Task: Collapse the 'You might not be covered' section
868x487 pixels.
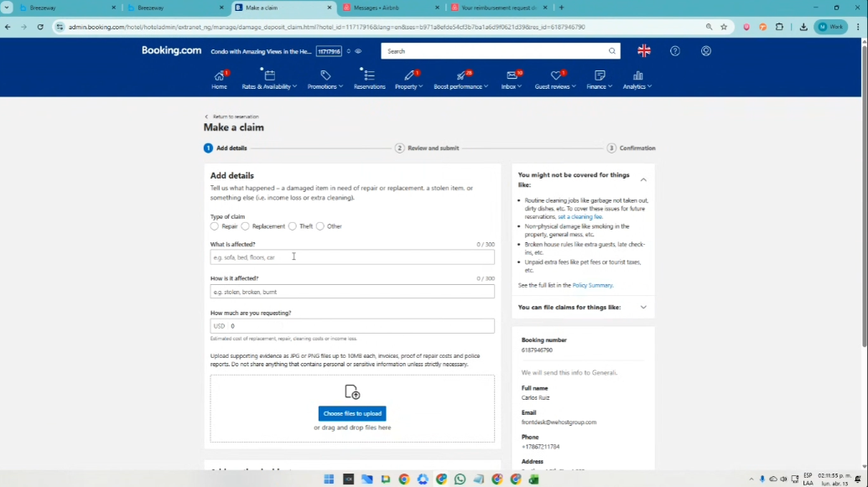Action: tap(643, 180)
